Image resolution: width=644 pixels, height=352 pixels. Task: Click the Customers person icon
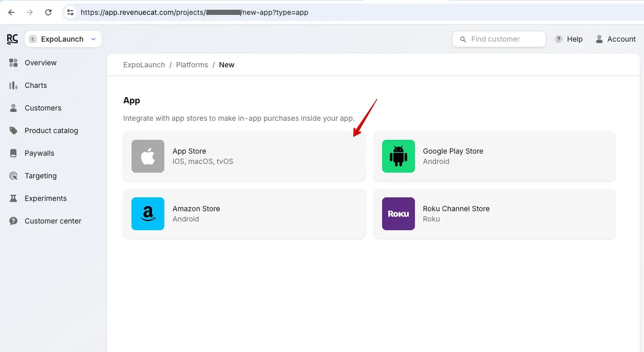14,108
